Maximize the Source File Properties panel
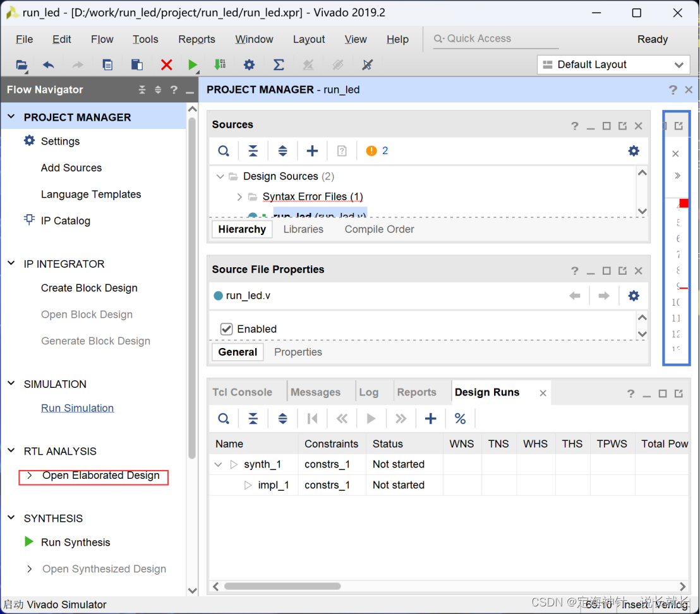Image resolution: width=700 pixels, height=614 pixels. tap(606, 271)
